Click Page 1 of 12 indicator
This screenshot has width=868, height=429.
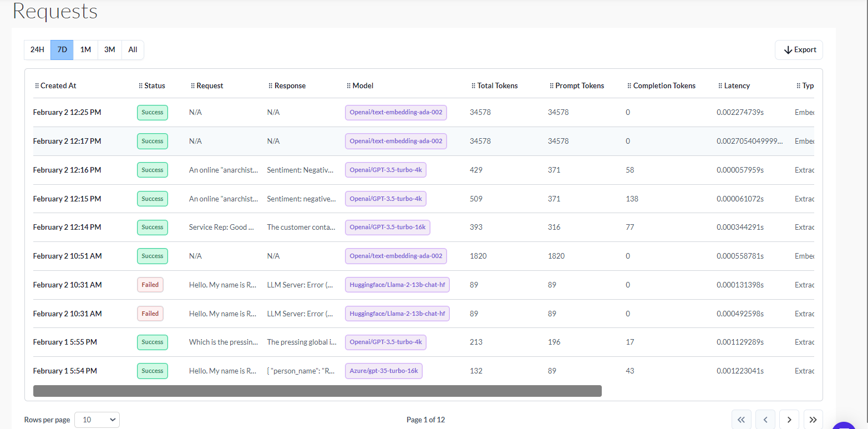[x=425, y=420]
